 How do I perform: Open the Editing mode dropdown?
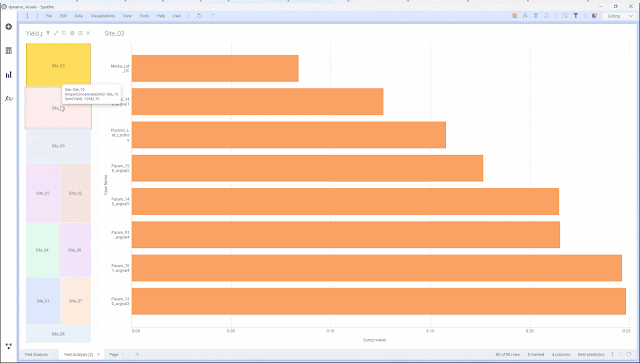pyautogui.click(x=619, y=16)
